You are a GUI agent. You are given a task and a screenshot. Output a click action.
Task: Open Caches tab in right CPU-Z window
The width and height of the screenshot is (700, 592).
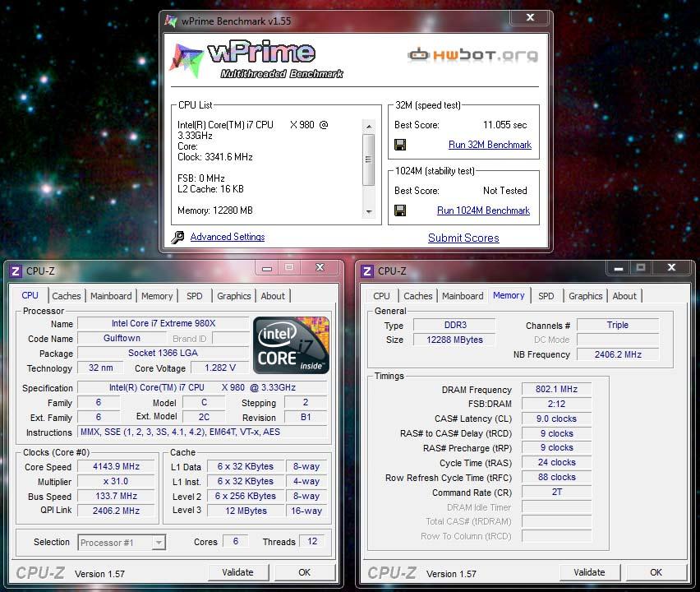(418, 296)
